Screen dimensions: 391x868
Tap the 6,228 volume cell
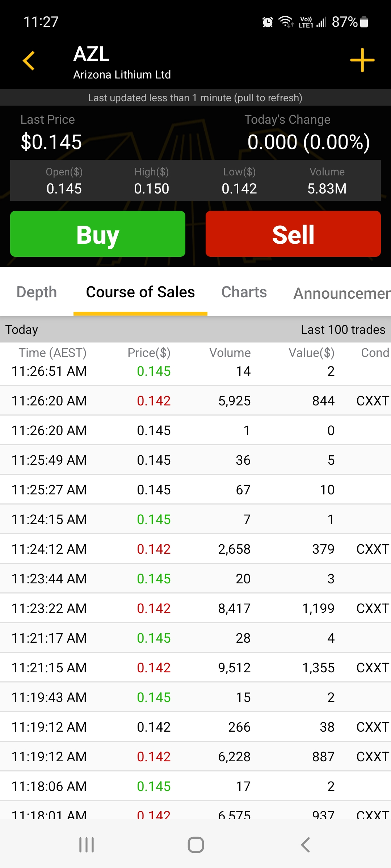click(234, 757)
